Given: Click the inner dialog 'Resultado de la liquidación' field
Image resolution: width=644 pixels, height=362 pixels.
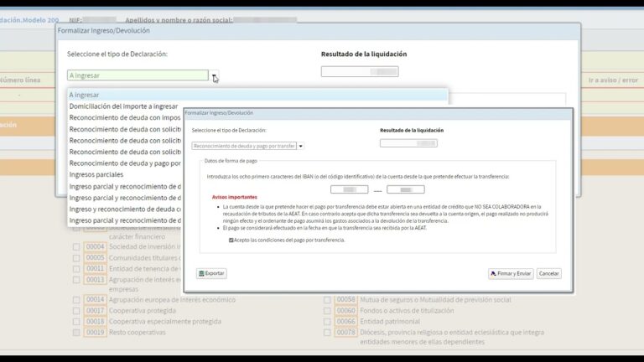Looking at the screenshot, I should pyautogui.click(x=408, y=143).
